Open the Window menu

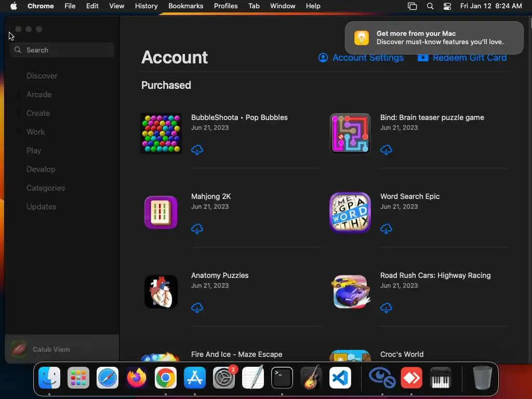click(x=283, y=6)
